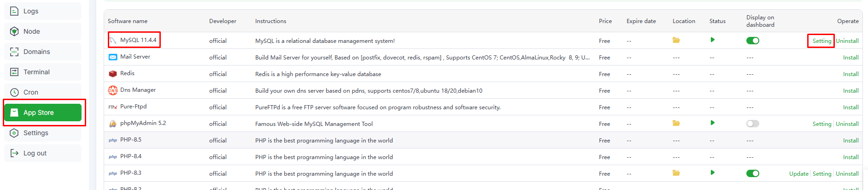Click the phpMyAdmin sailboat icon
This screenshot has width=868, height=190.
(113, 124)
